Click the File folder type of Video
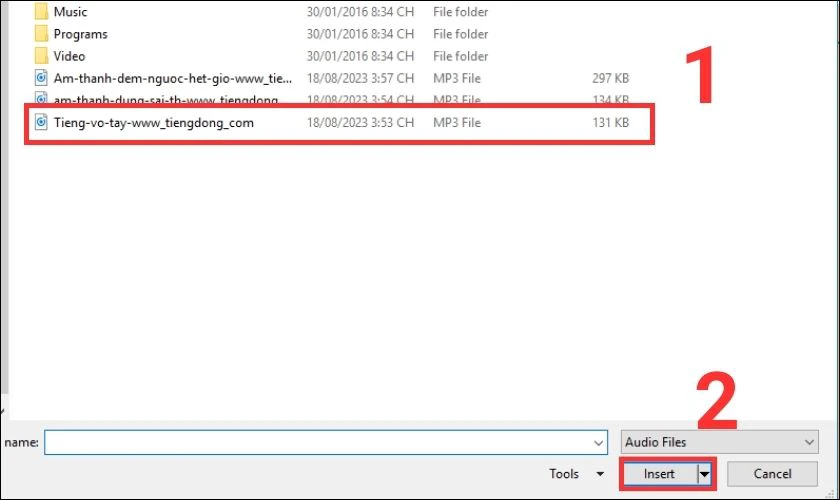Image resolution: width=840 pixels, height=500 pixels. (460, 56)
